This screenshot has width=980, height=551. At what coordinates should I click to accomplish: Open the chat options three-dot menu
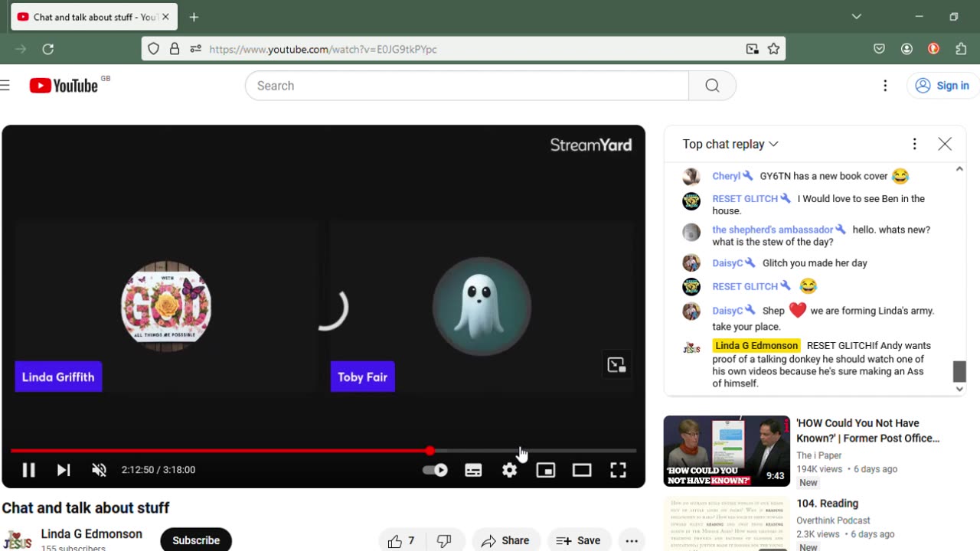coord(914,144)
